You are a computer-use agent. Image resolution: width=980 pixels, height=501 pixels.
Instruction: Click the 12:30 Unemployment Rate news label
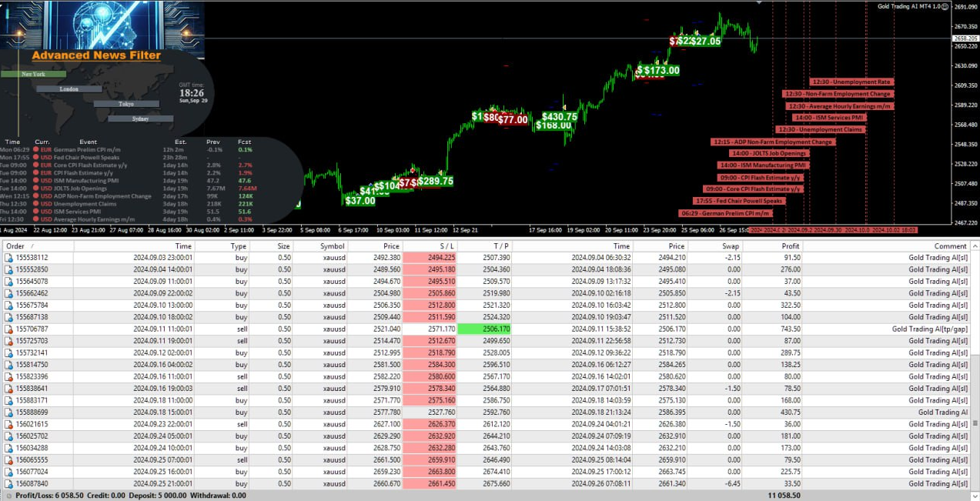pyautogui.click(x=851, y=82)
